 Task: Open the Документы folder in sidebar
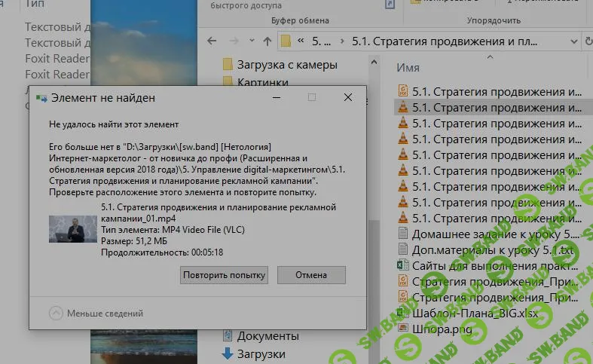pyautogui.click(x=267, y=336)
